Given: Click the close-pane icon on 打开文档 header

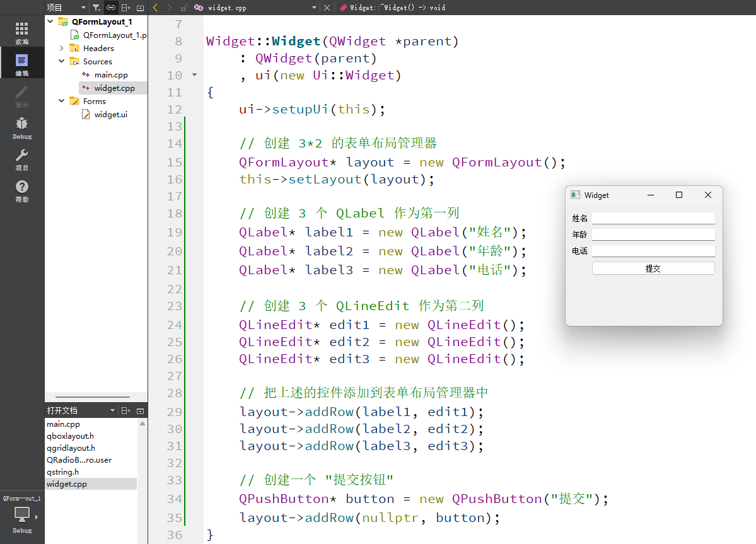Looking at the screenshot, I should coord(140,410).
